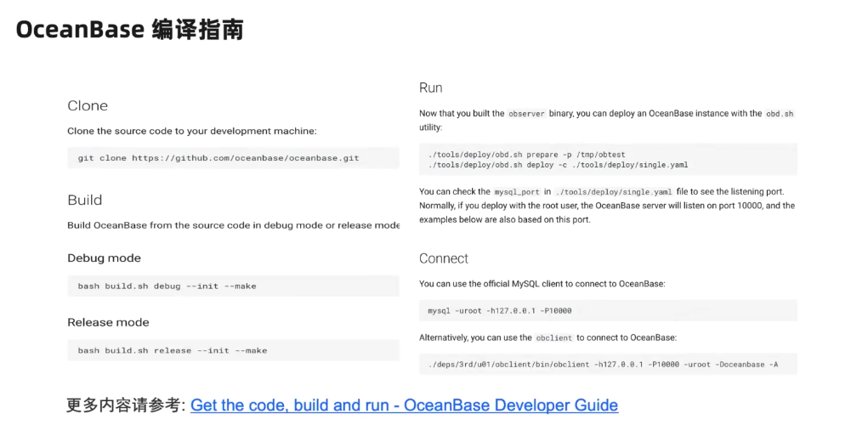Image resolution: width=868 pixels, height=442 pixels.
Task: Click the 'mysql -uroot -h127.0.0.1 -P10000' command
Action: pos(499,311)
